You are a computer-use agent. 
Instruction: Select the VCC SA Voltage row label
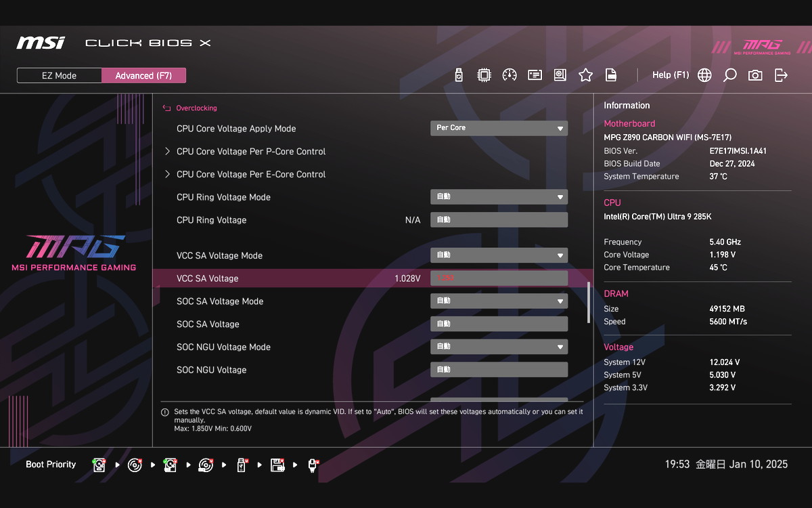[207, 278]
